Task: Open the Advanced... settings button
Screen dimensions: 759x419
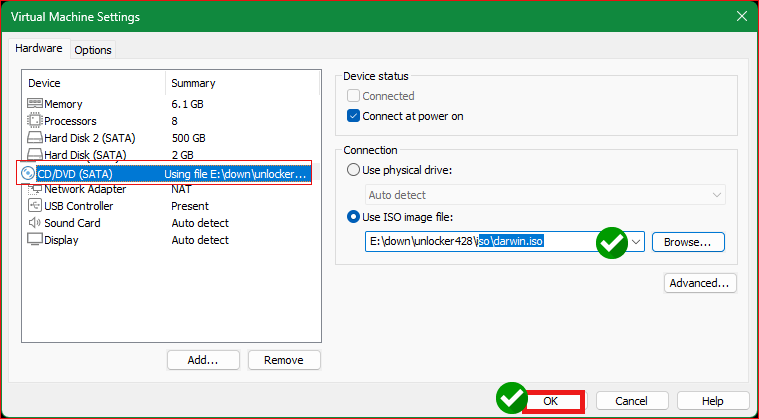Action: [699, 283]
